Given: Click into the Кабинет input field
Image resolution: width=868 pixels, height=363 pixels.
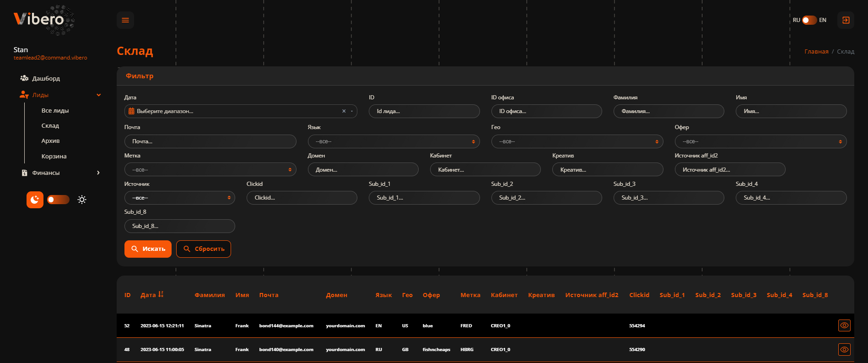Looking at the screenshot, I should tap(485, 170).
